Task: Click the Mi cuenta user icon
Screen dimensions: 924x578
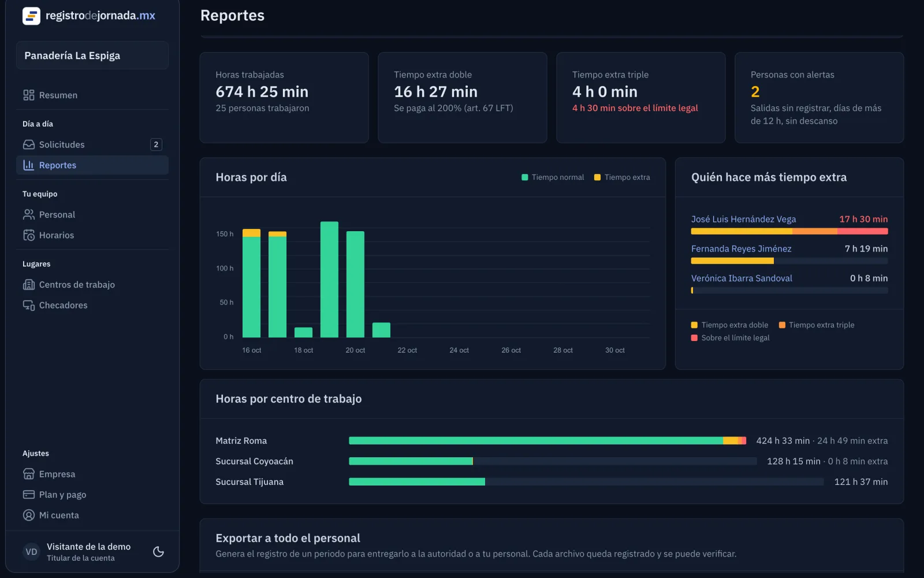Action: (29, 515)
